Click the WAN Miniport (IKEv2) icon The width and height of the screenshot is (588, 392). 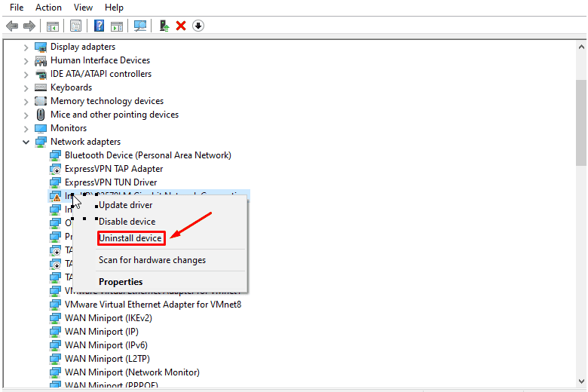click(x=55, y=318)
